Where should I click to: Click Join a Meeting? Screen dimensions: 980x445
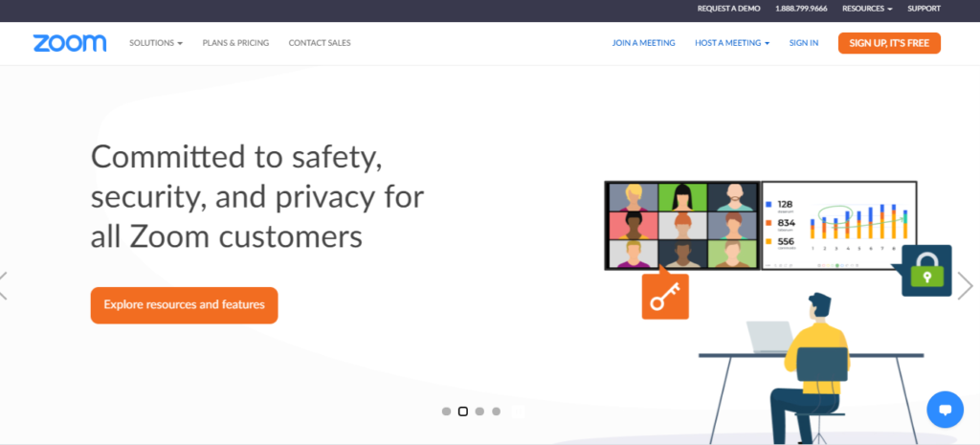tap(644, 43)
